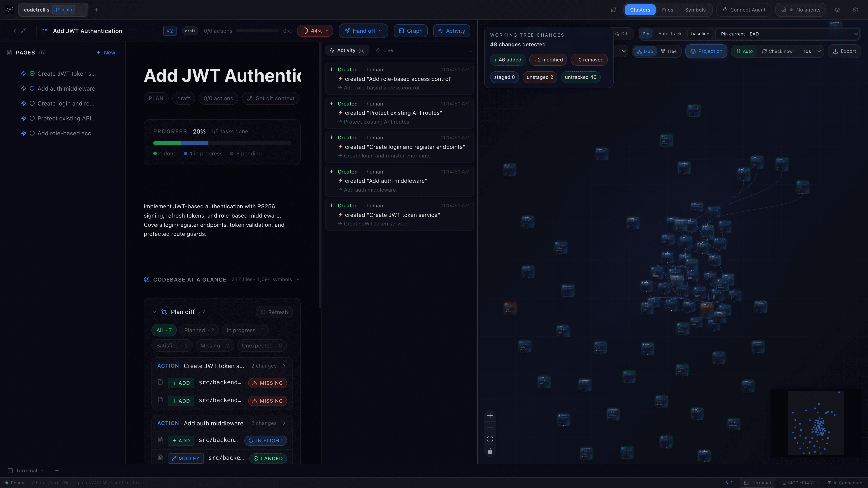The image size is (868, 488).
Task: Open the settings gear icon
Action: [x=855, y=10]
